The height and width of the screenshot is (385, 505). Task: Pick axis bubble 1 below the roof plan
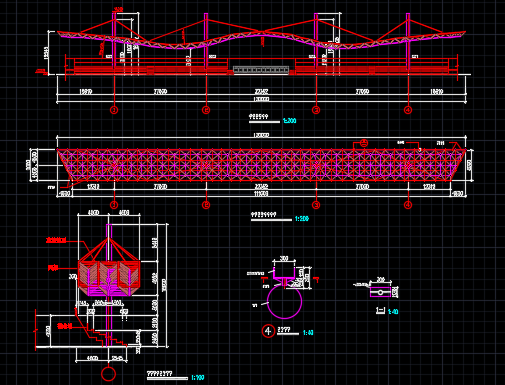coord(114,205)
